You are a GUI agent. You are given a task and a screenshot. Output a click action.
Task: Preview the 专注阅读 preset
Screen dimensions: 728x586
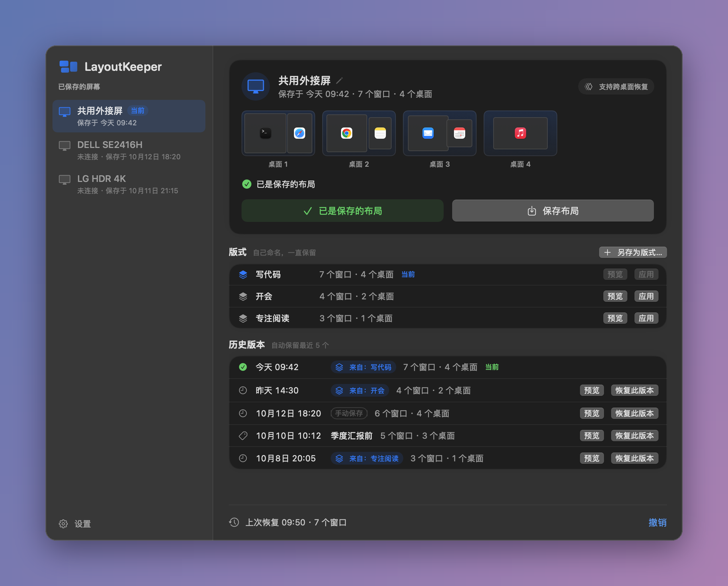coord(615,318)
